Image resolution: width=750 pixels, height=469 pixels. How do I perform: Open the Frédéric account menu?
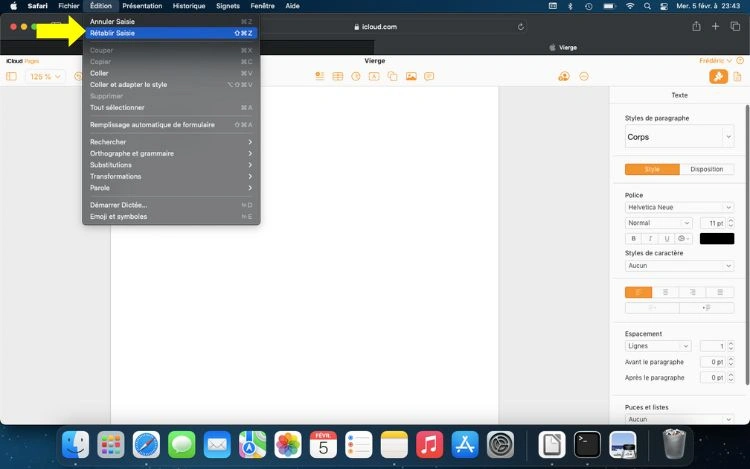point(716,61)
